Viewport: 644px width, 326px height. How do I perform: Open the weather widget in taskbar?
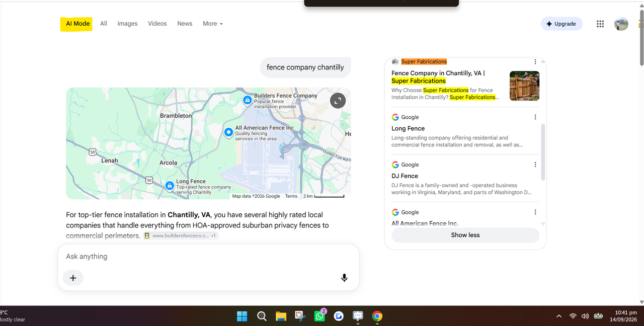tap(13, 316)
